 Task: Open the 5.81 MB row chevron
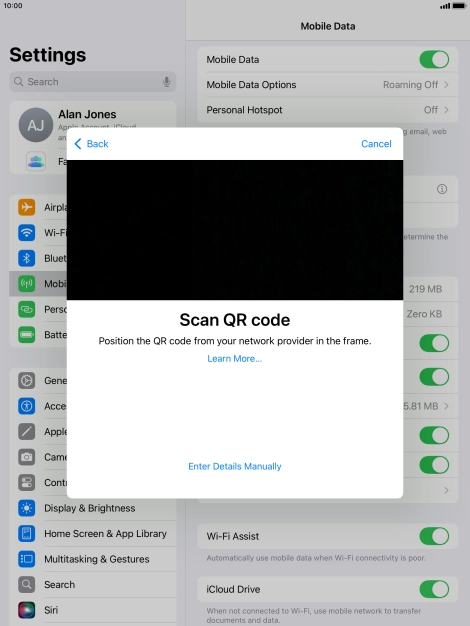(446, 406)
